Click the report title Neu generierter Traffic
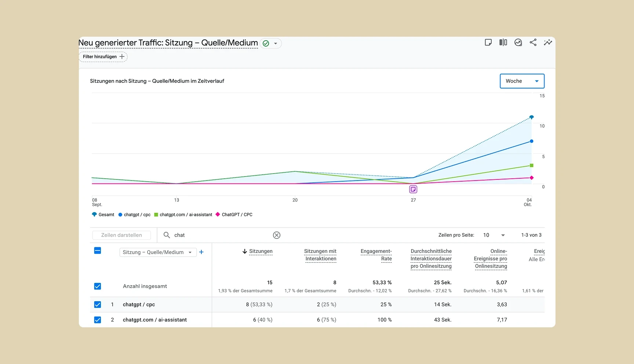 pyautogui.click(x=168, y=43)
